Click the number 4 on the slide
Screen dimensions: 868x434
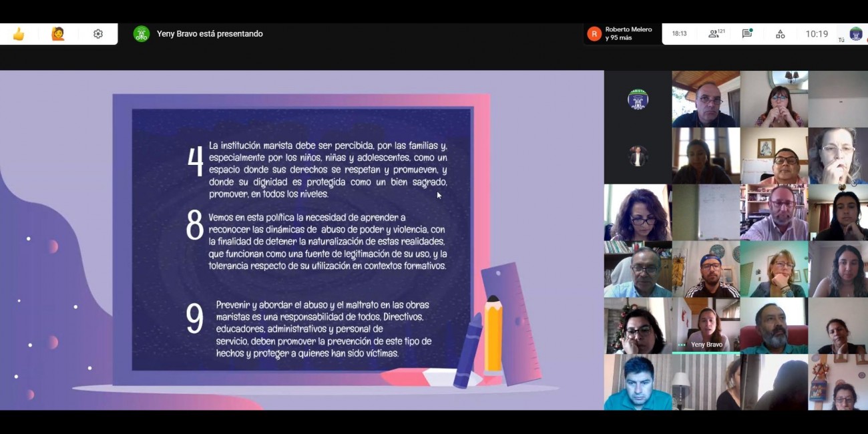[x=195, y=161]
